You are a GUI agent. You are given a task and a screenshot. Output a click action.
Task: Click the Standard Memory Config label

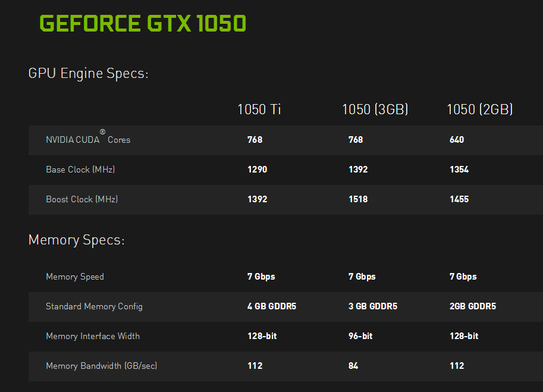[x=94, y=306]
